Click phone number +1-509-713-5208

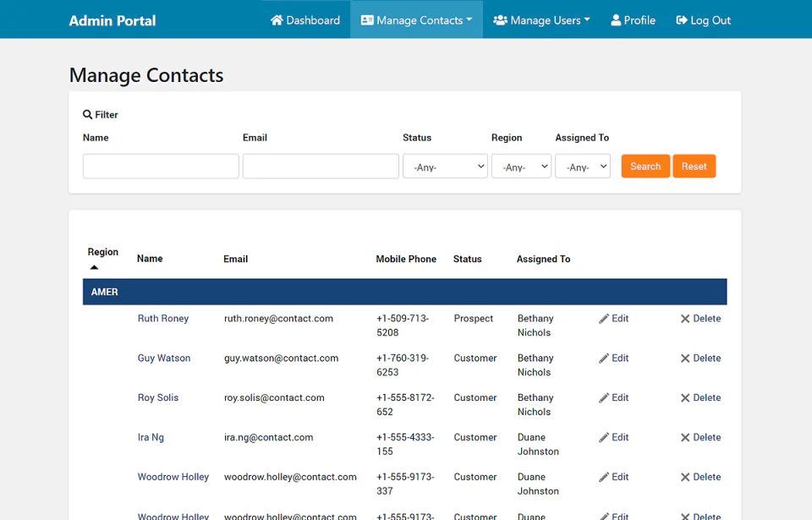(x=403, y=326)
